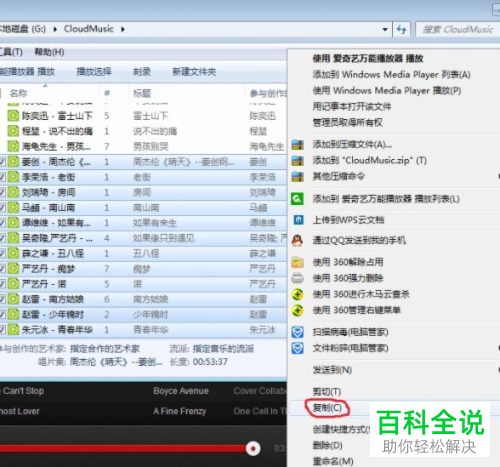
Task: Toggle the checkbox for 薛之谦 - 丑八怪
Action: [x=2, y=253]
